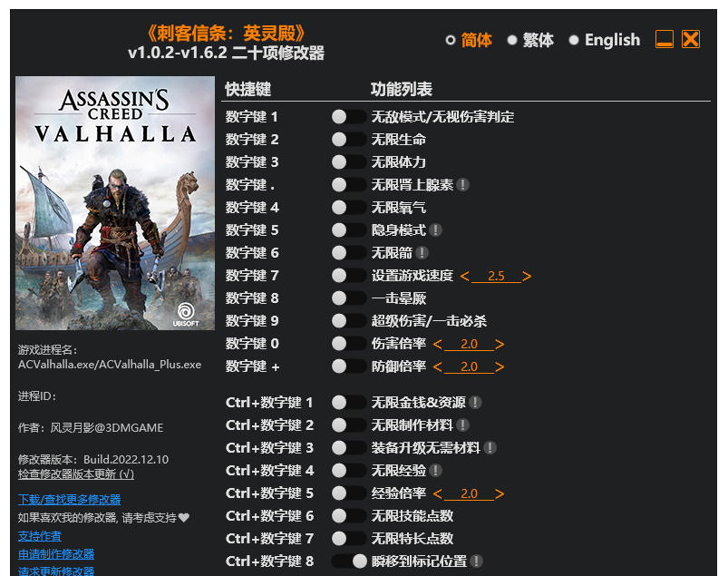This screenshot has height=576, width=728.
Task: Increase 经验倍率 with right arrow
Action: tap(500, 493)
